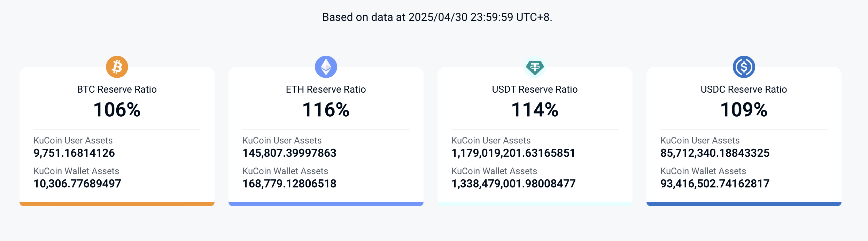Click the data timestamp text at top

[437, 17]
